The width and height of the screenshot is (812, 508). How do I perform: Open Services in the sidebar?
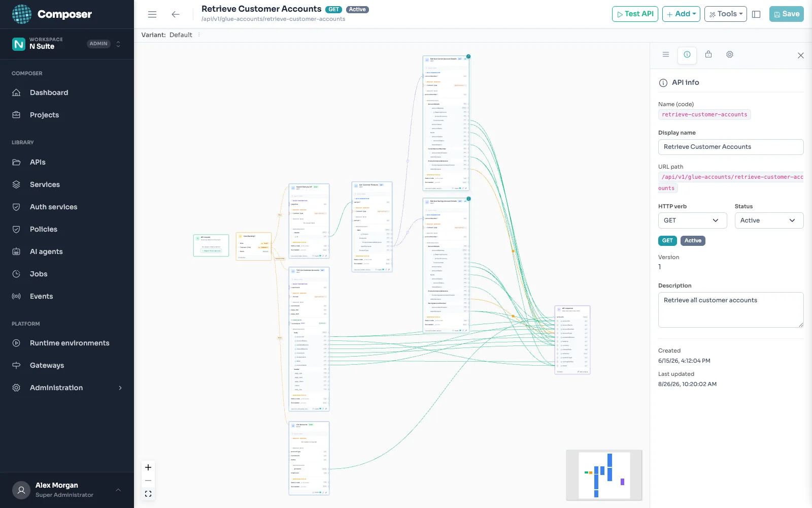[45, 184]
